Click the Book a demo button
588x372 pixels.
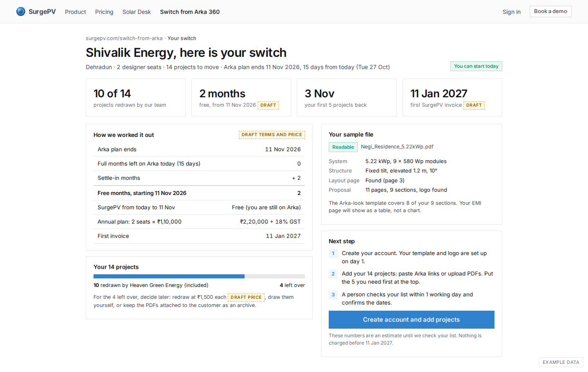550,11
